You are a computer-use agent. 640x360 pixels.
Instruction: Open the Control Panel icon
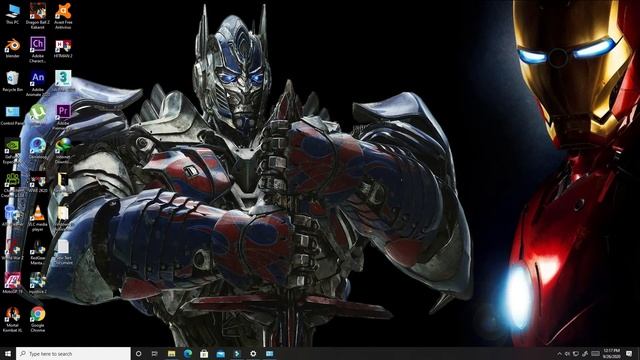pos(12,115)
